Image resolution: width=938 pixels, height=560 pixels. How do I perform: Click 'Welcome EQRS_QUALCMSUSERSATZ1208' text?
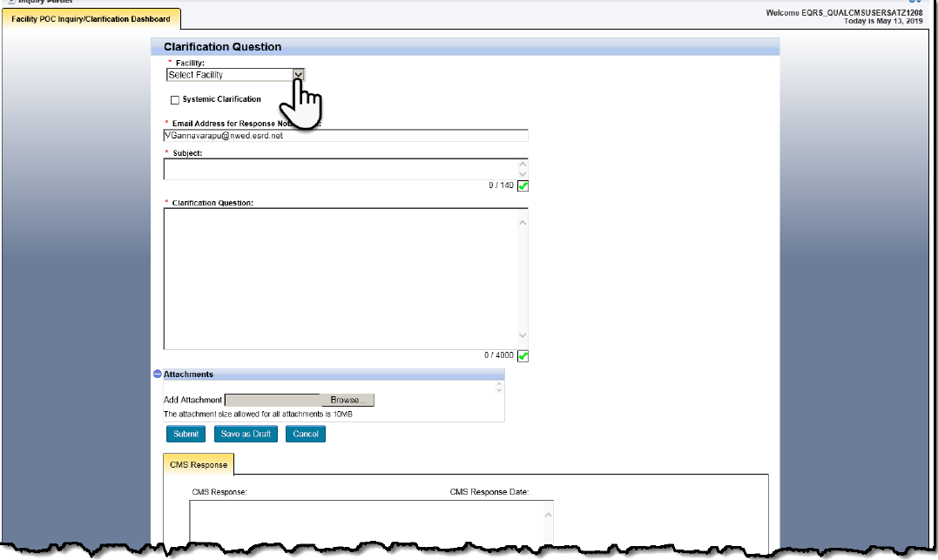click(x=844, y=12)
